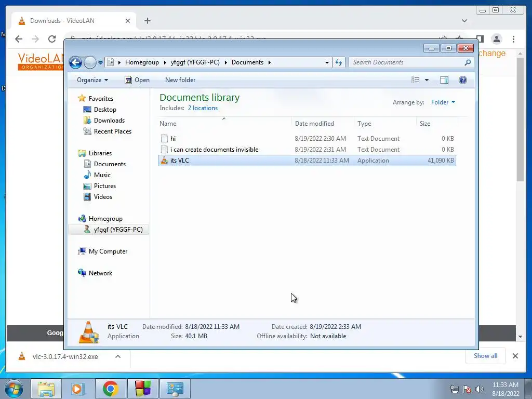Open the Pictures library
Viewport: 532px width, 399px height.
click(105, 186)
